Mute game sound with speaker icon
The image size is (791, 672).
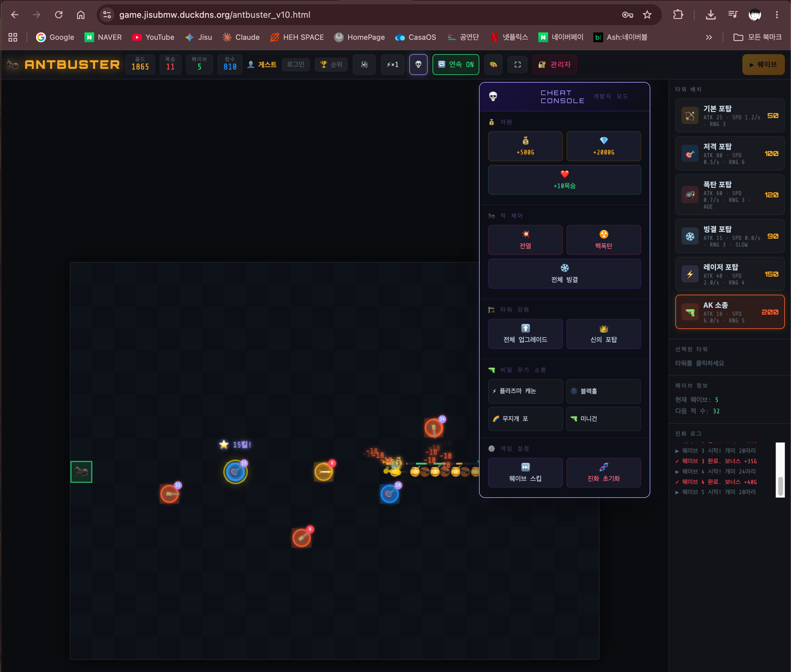(364, 65)
